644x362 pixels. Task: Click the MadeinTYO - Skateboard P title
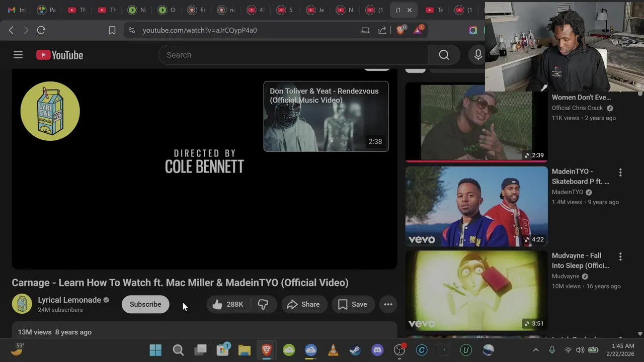point(581,176)
